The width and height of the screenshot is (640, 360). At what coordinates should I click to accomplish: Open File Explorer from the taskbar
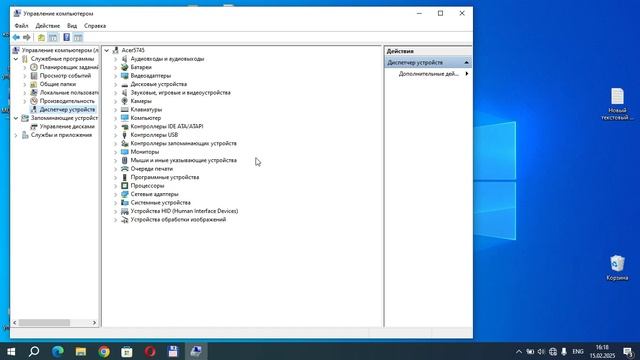(x=81, y=351)
